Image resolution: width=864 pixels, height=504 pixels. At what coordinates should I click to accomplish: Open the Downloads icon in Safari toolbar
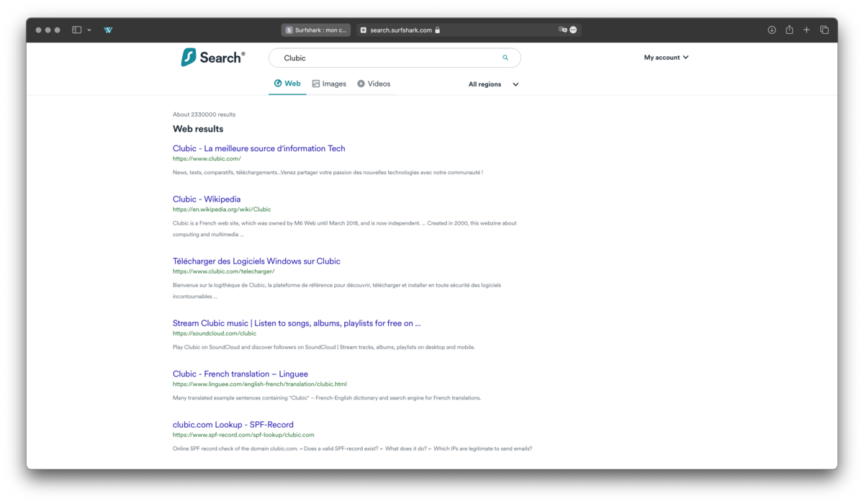tap(772, 30)
